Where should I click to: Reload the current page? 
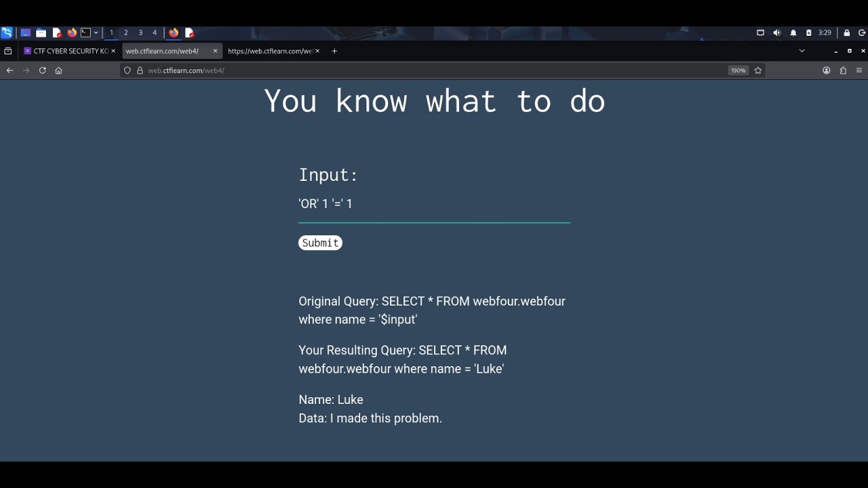pos(42,70)
